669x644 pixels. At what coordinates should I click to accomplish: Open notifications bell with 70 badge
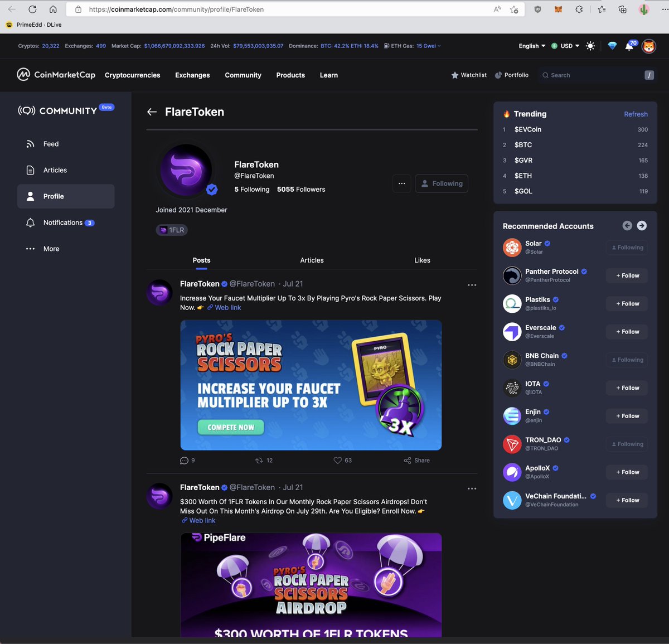630,46
